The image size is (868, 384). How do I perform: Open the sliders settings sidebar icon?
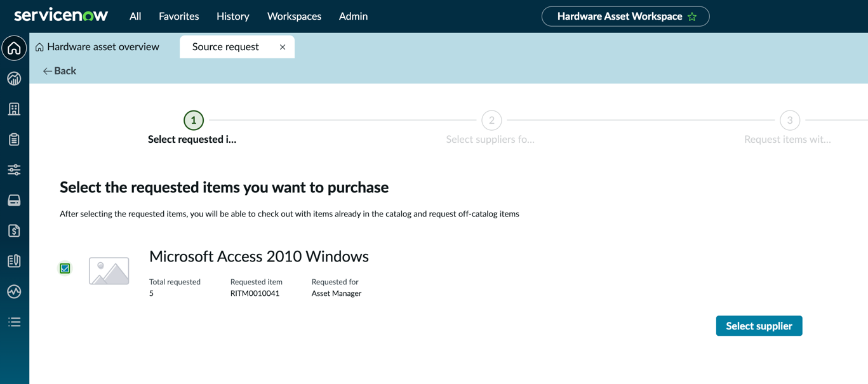(14, 170)
